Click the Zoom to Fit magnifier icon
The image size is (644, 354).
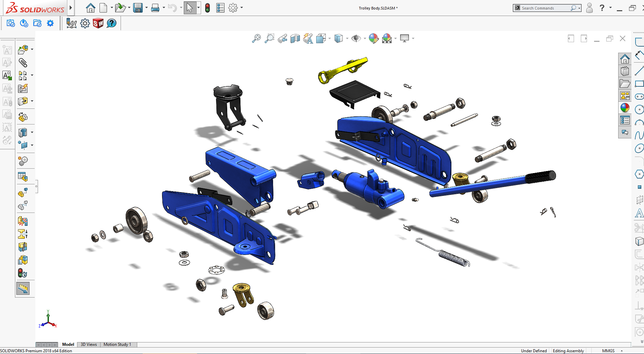point(256,38)
